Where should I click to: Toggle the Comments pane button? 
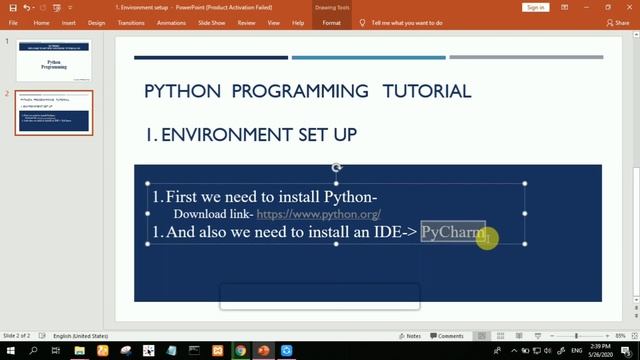pyautogui.click(x=447, y=336)
